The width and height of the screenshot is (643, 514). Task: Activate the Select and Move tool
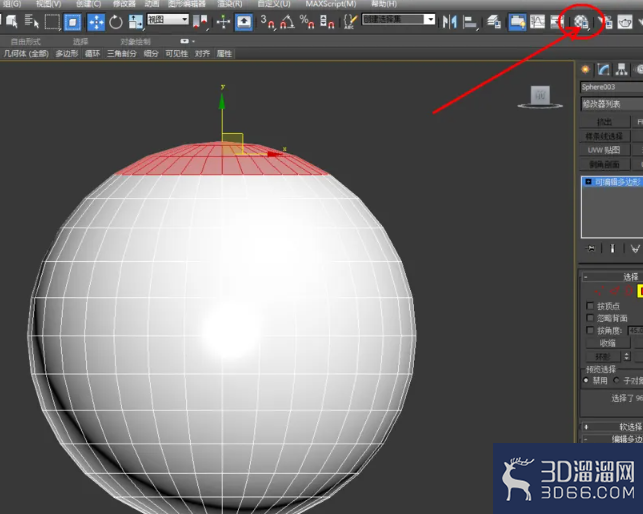96,22
